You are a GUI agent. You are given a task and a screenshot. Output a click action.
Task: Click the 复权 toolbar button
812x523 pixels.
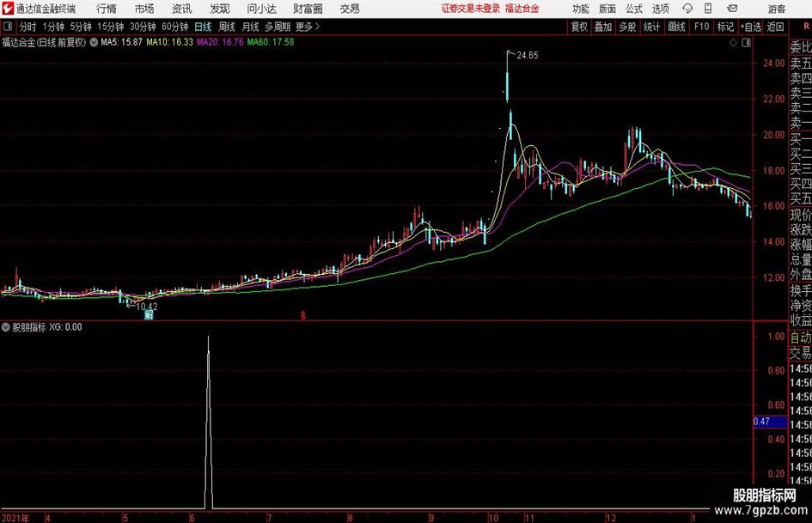coord(579,27)
